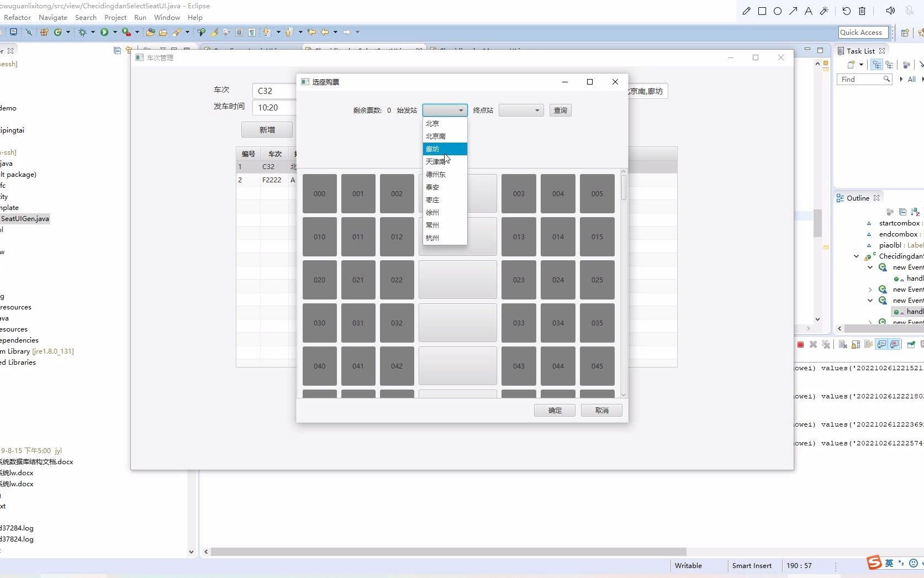The image size is (924, 578).
Task: Collapse the Checidingdan class node in Outline
Action: pyautogui.click(x=856, y=256)
